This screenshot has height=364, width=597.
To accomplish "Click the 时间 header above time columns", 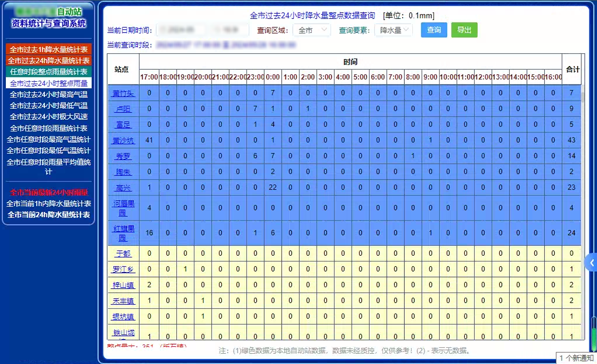I will [x=350, y=62].
